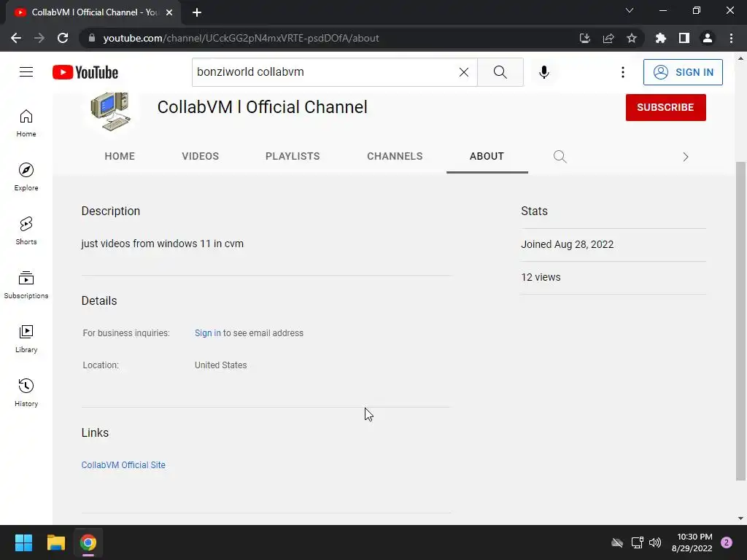Image resolution: width=747 pixels, height=560 pixels.
Task: Open the notification badge showing 2
Action: [727, 542]
